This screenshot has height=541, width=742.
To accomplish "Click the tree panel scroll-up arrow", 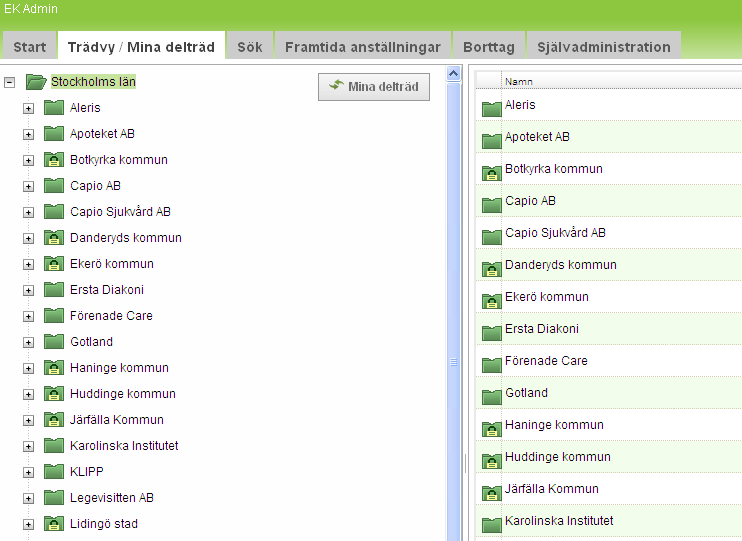I will (x=453, y=73).
